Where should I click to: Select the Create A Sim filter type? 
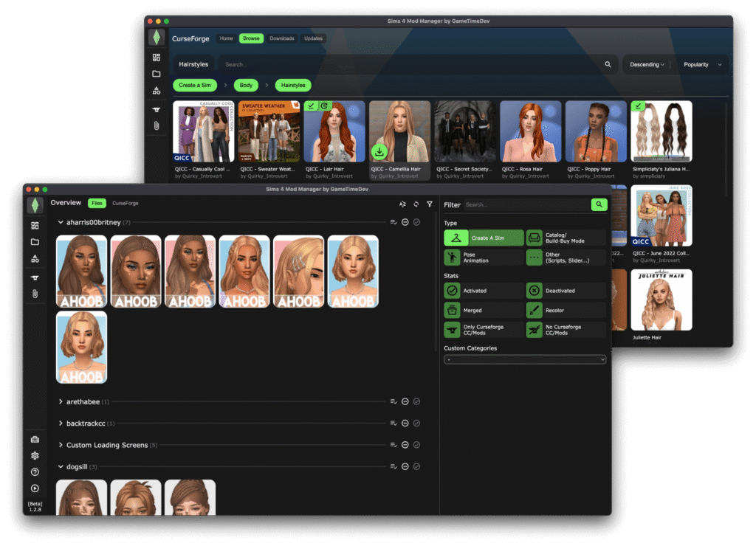483,238
